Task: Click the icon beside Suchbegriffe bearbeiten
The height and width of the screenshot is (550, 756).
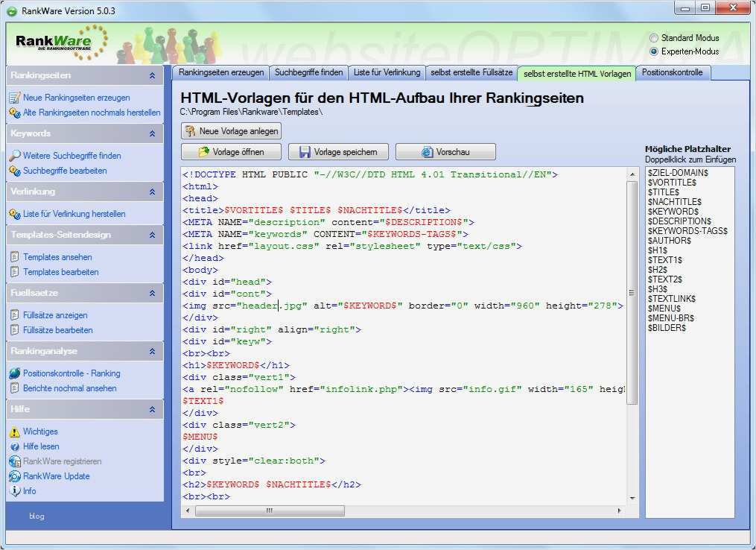Action: [14, 171]
